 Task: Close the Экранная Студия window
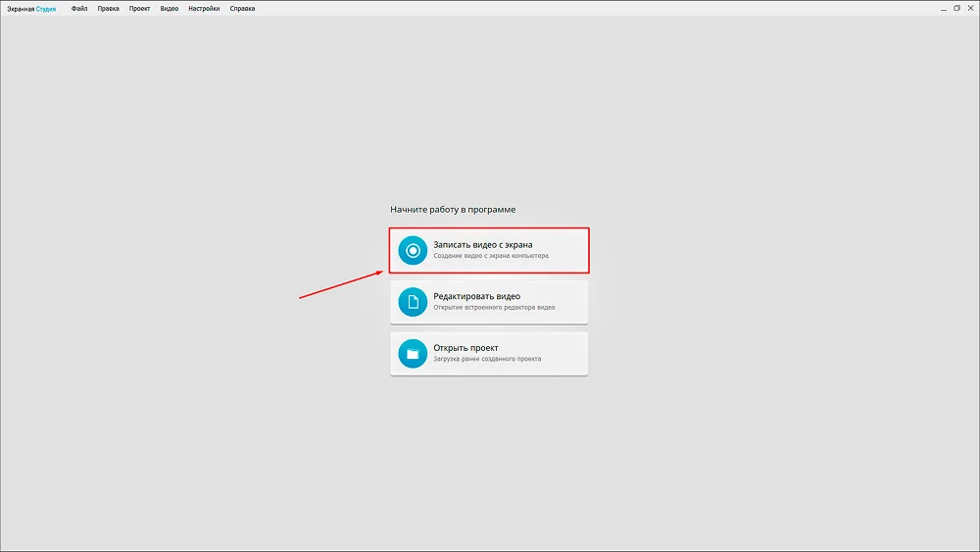[970, 8]
